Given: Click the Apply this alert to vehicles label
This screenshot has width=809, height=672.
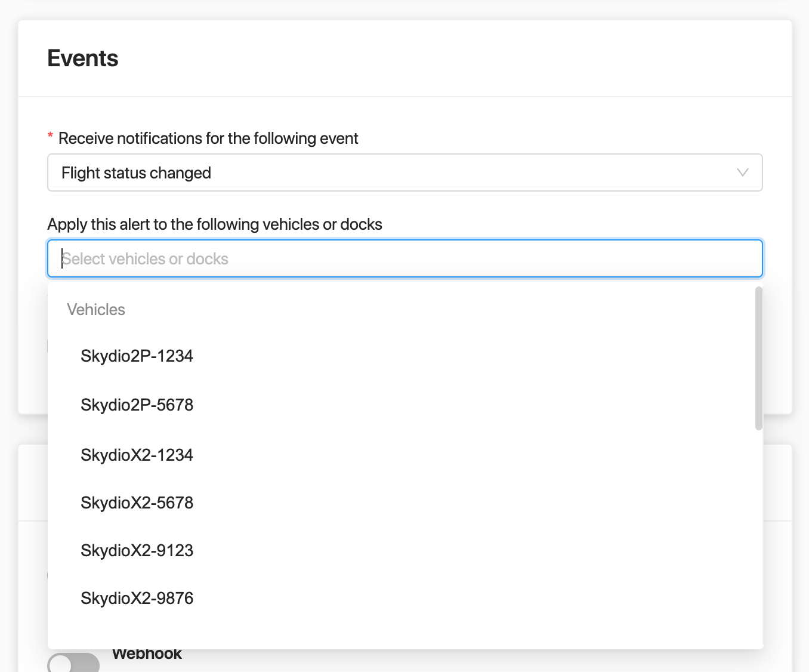Looking at the screenshot, I should (215, 224).
